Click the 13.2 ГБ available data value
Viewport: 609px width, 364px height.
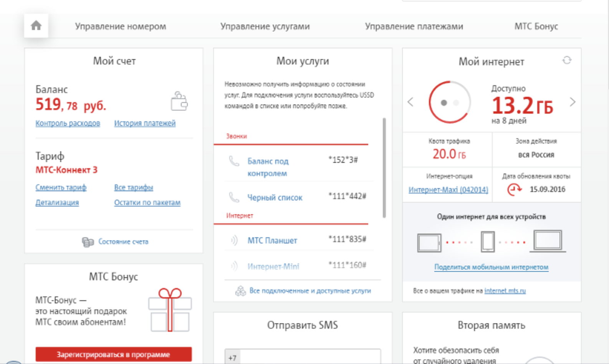coord(523,105)
